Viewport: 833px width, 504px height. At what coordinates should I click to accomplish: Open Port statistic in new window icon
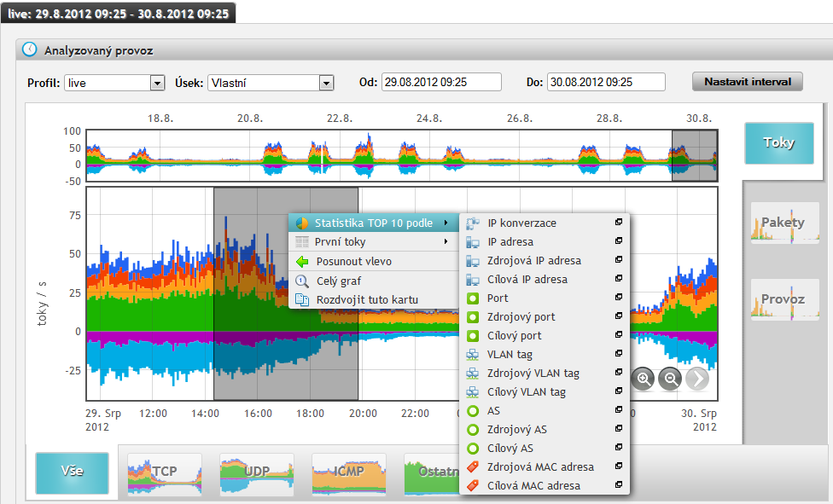(x=619, y=297)
